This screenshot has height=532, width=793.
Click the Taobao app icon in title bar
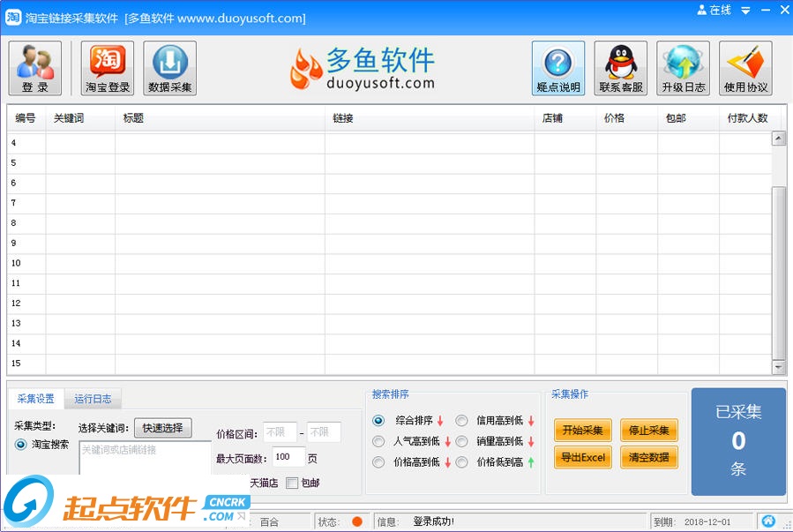click(12, 17)
